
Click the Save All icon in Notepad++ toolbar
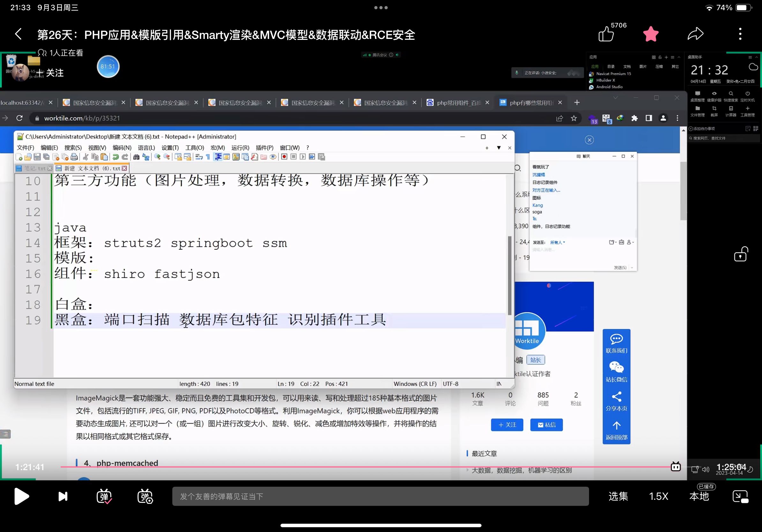coord(47,157)
